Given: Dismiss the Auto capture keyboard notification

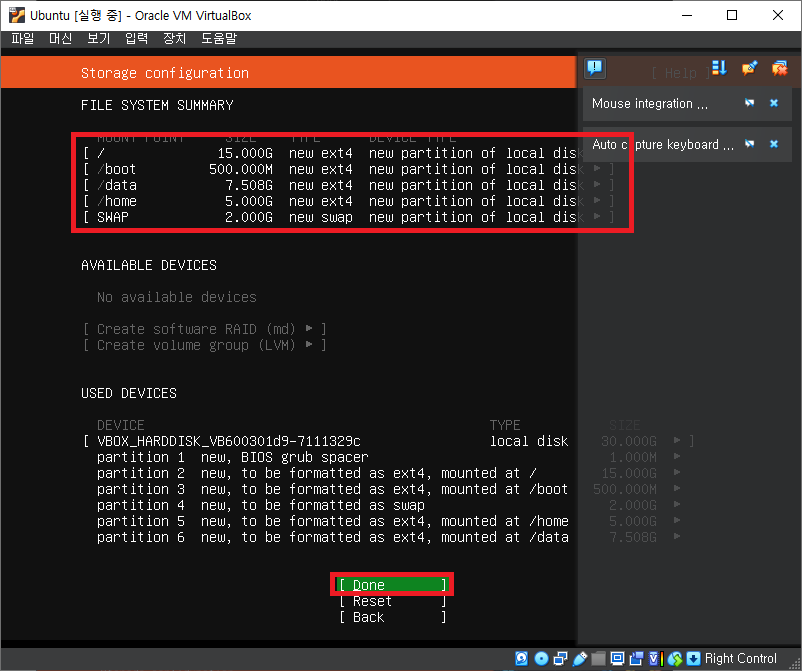Looking at the screenshot, I should coord(774,144).
